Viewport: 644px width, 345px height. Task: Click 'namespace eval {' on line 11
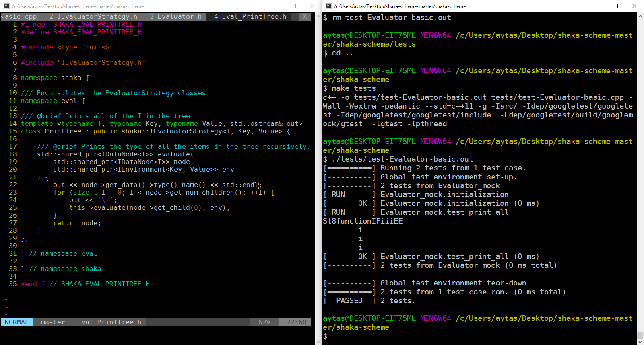(53, 101)
